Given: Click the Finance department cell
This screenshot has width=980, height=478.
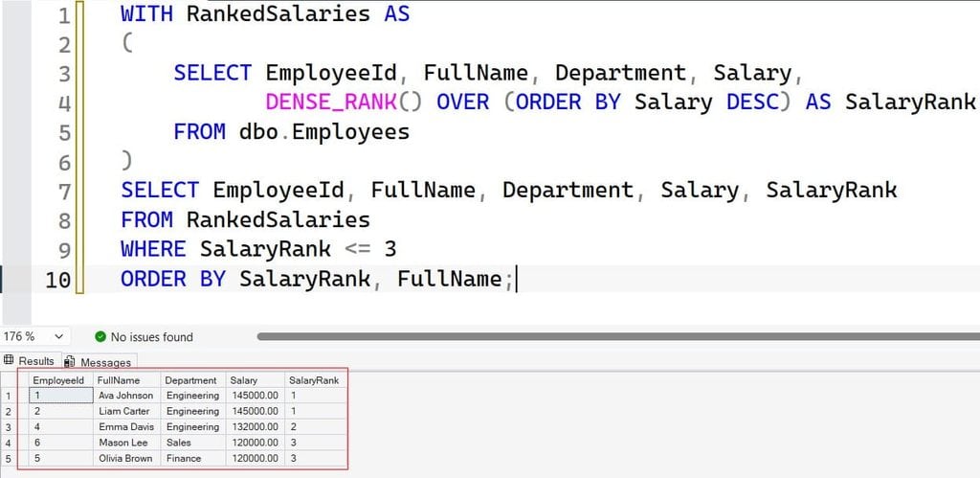Looking at the screenshot, I should tap(193, 458).
